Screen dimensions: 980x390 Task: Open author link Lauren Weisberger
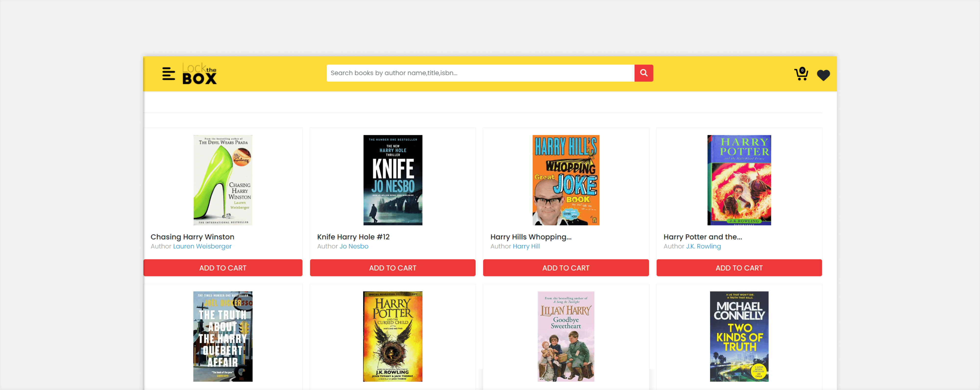click(x=202, y=246)
